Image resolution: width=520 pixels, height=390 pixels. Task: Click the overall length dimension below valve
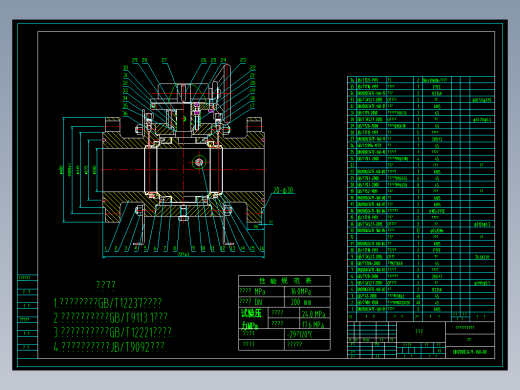[183, 254]
